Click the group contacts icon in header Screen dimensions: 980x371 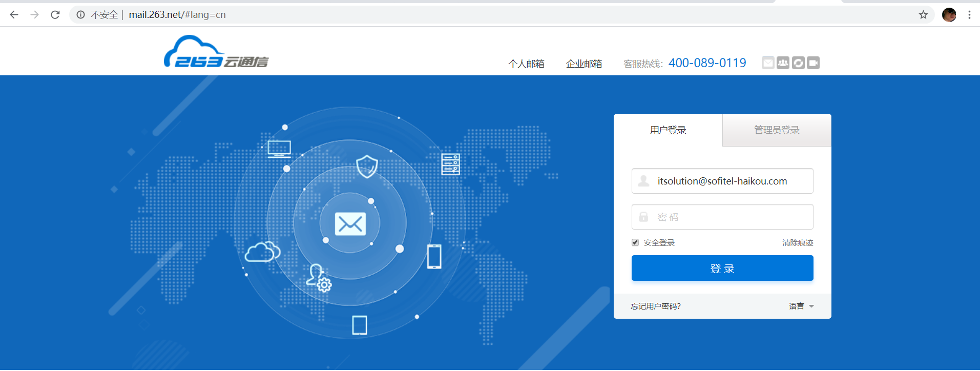point(783,63)
